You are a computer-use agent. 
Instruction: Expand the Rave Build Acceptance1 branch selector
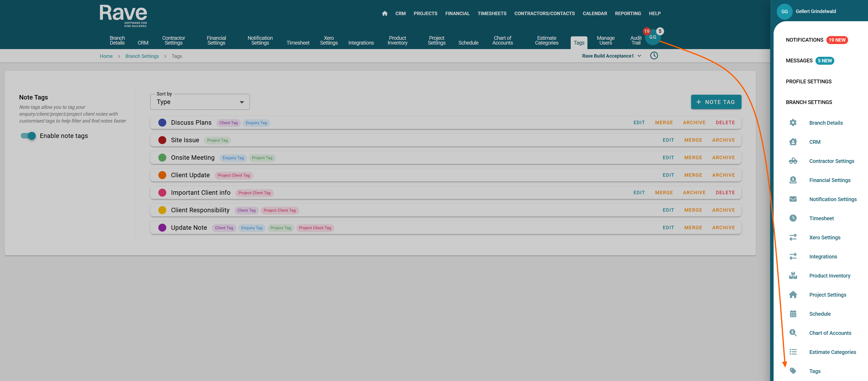pos(611,56)
